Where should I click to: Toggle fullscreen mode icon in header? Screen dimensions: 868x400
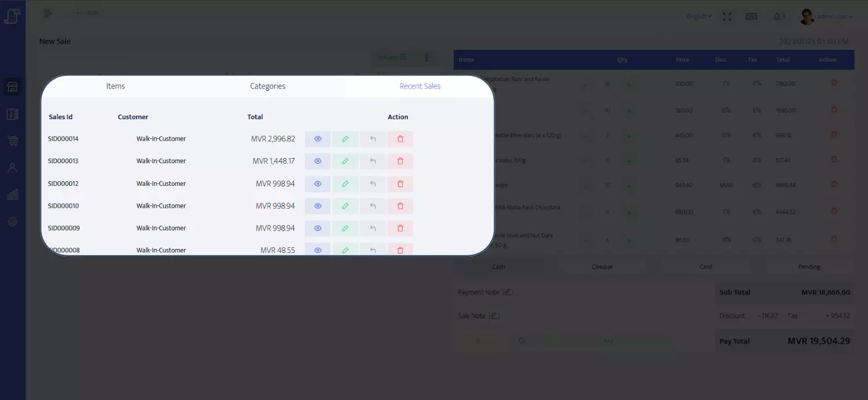tap(727, 17)
